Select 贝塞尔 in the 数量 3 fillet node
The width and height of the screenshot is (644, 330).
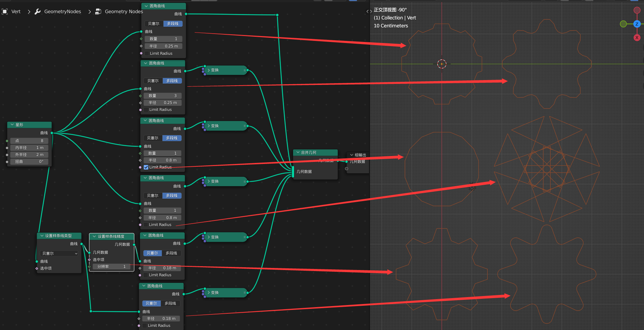[153, 81]
